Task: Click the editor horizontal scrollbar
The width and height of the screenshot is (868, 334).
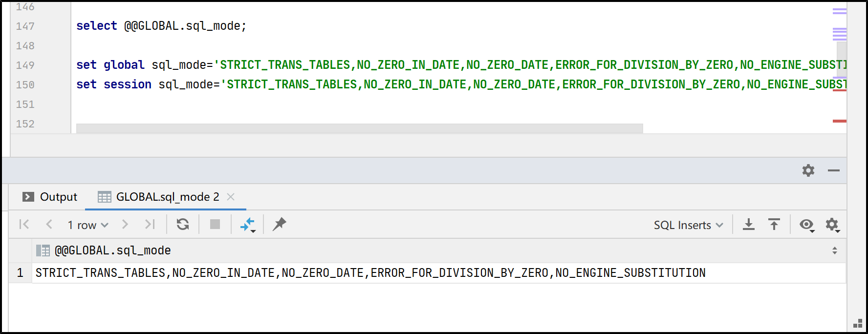Action: pos(359,128)
